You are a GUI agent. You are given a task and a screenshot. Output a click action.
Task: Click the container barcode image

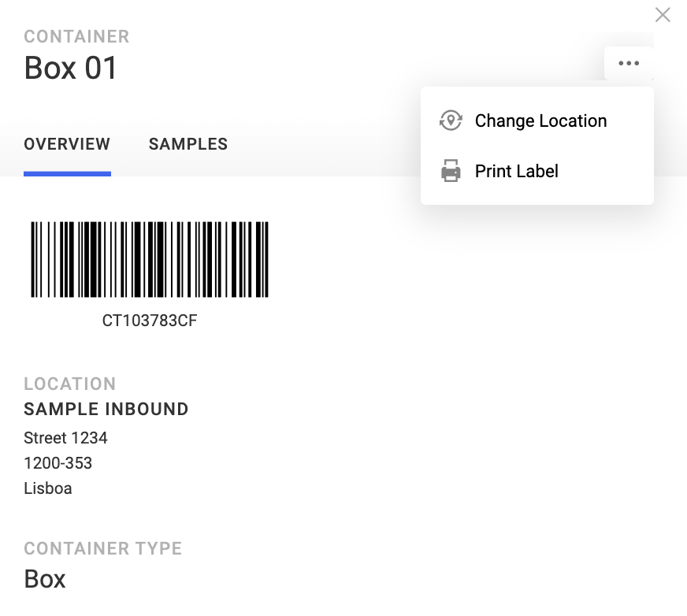150,259
